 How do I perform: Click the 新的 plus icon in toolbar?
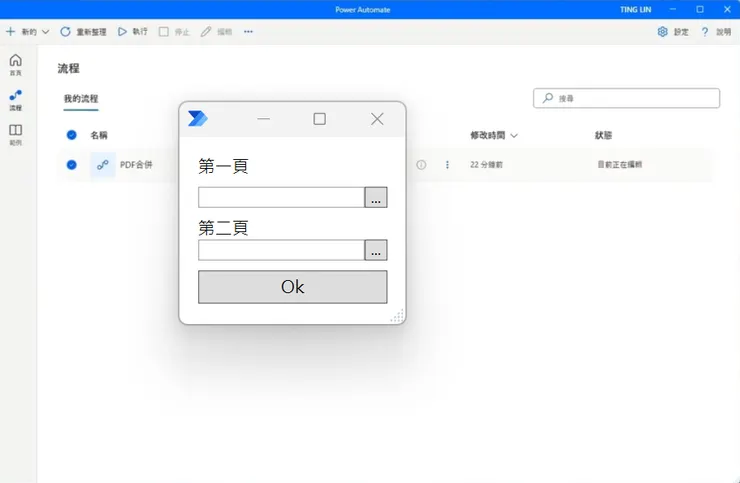(x=10, y=32)
